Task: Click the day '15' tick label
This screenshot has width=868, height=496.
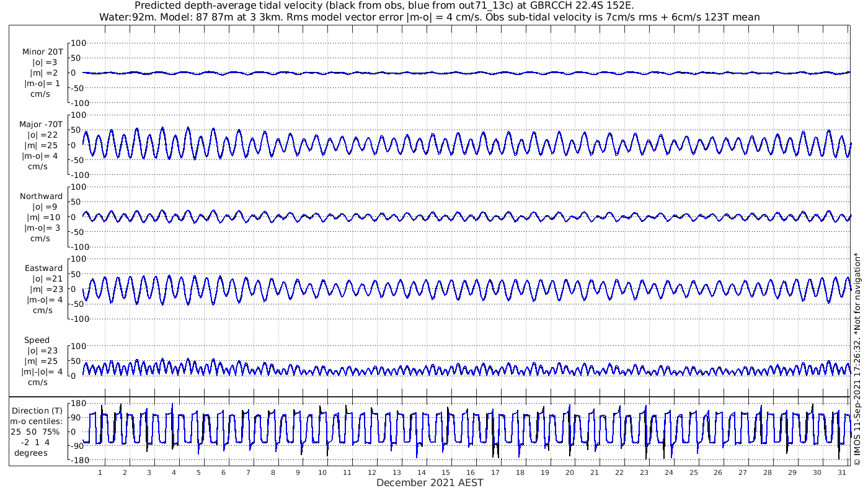Action: 446,472
